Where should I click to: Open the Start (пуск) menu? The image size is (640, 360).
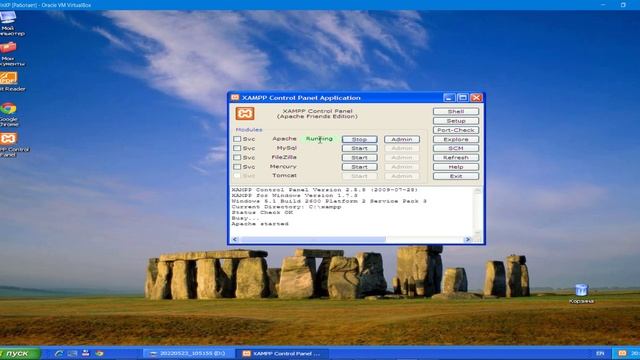20,353
